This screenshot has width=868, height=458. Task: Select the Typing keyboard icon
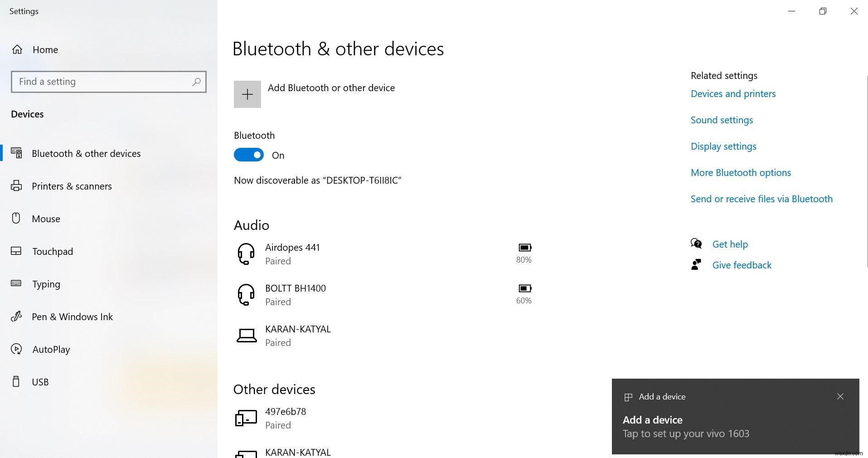coord(16,284)
